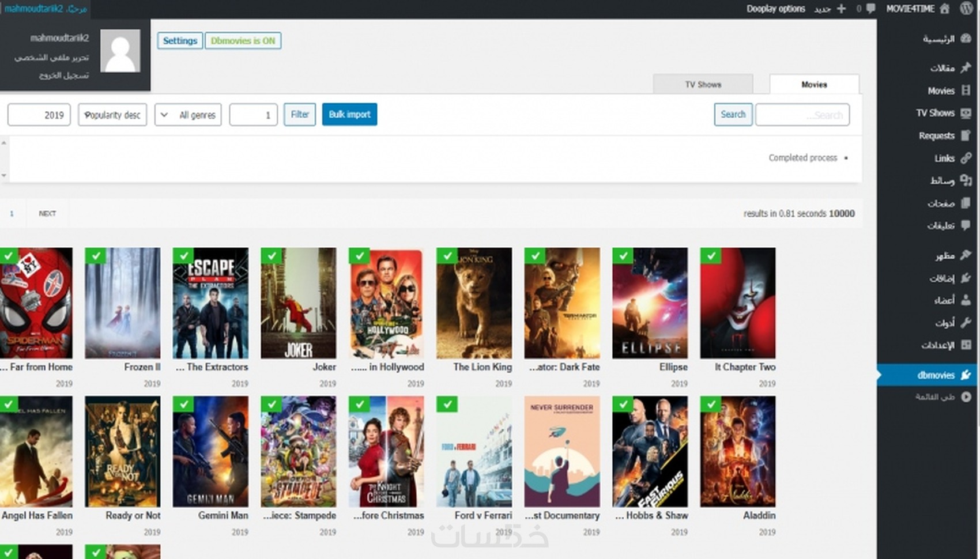980x559 pixels.
Task: Click the Movies film icon in the sidebar
Action: [966, 90]
